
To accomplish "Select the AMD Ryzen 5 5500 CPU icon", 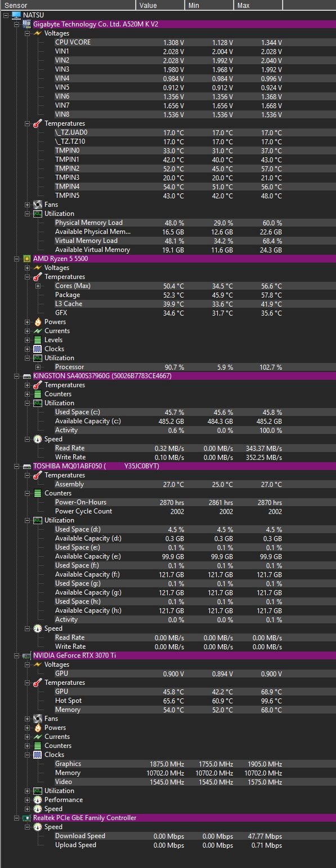I will (27, 259).
